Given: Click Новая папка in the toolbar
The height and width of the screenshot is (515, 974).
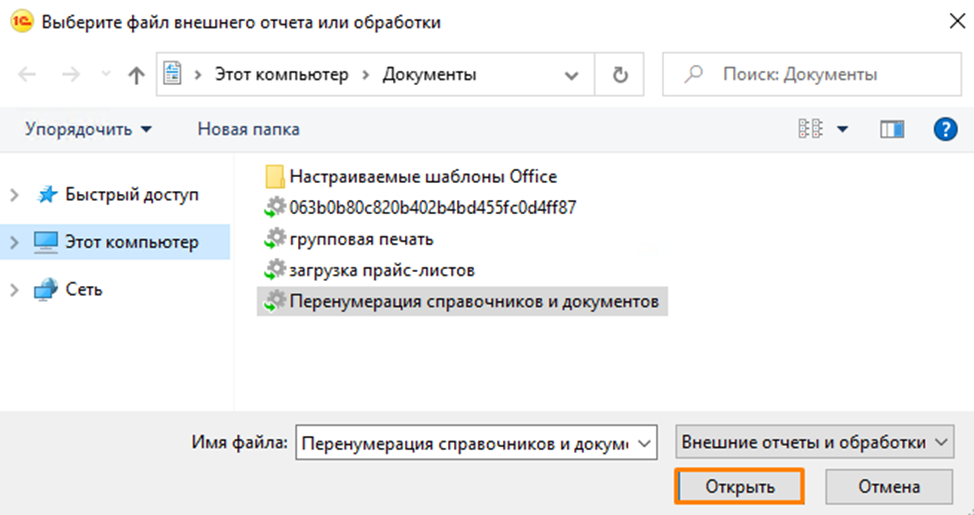Looking at the screenshot, I should pos(248,129).
